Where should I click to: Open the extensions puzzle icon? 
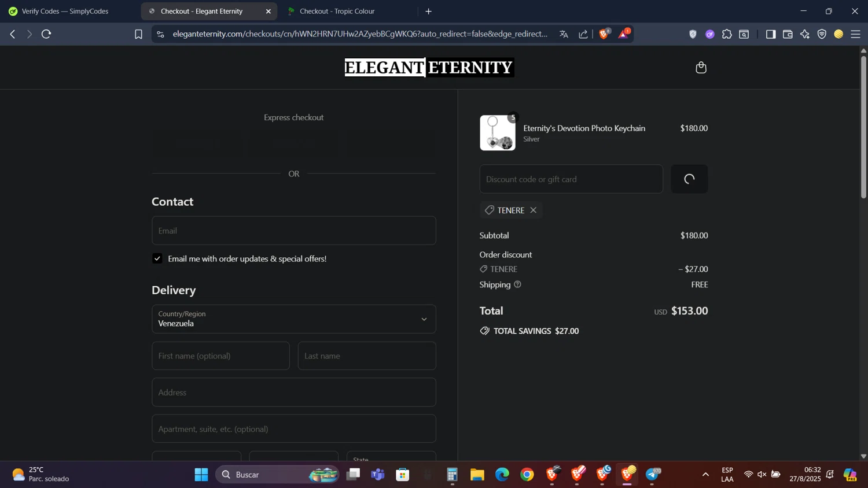(727, 34)
